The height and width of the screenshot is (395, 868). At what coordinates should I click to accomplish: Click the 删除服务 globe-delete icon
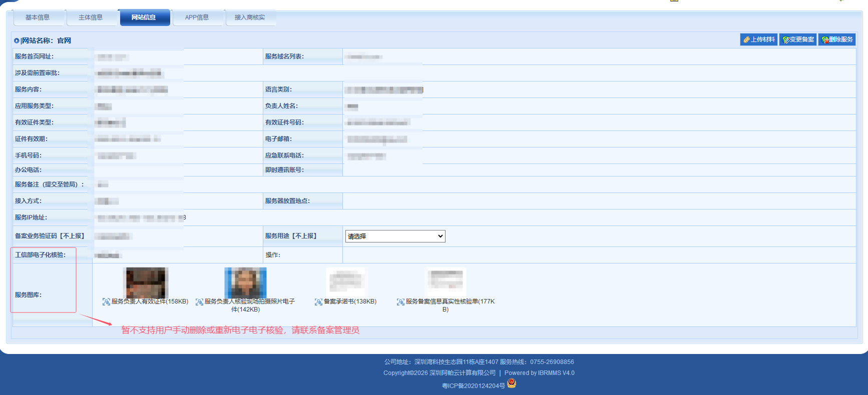(825, 40)
